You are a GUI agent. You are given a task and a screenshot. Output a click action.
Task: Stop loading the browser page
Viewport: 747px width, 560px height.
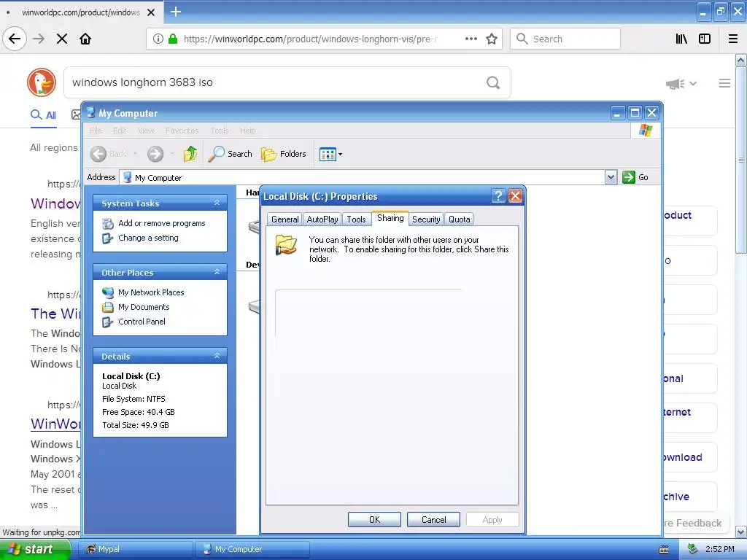pos(62,39)
